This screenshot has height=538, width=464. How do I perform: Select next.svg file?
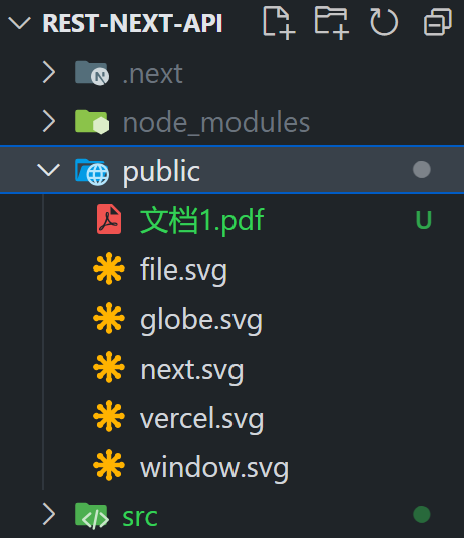192,370
